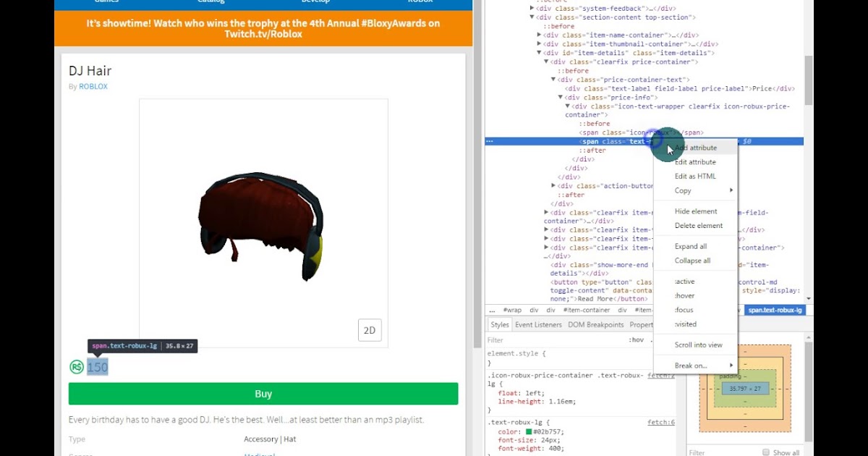
Task: Click the ellipsis at the breadcrumb start
Action: [492, 310]
